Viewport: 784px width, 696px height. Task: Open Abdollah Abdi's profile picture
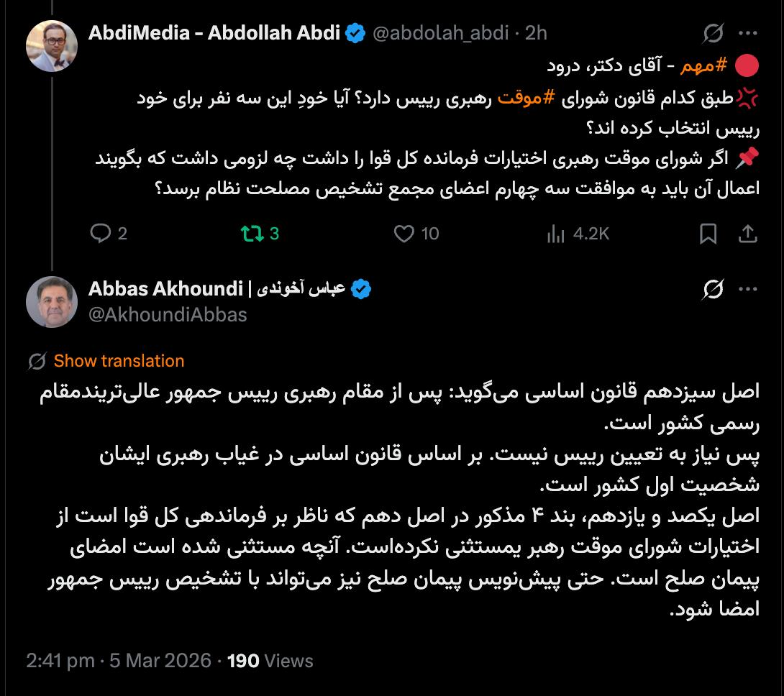51,45
